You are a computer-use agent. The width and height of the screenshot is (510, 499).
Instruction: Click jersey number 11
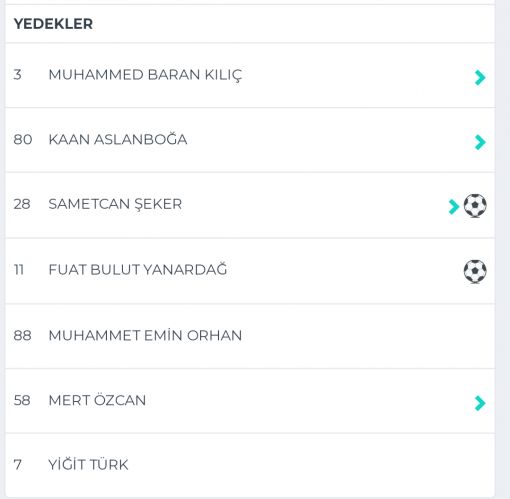click(19, 269)
